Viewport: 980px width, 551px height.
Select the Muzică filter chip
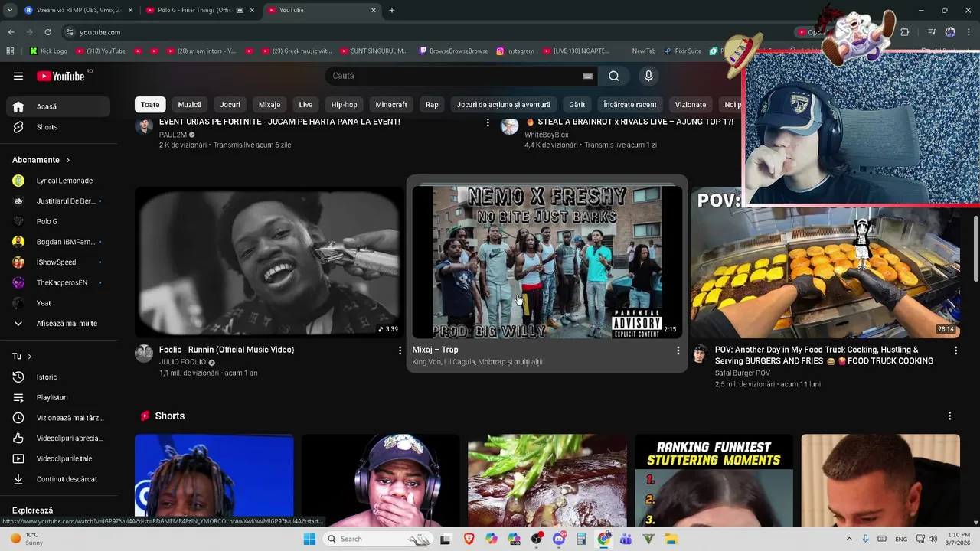(190, 105)
